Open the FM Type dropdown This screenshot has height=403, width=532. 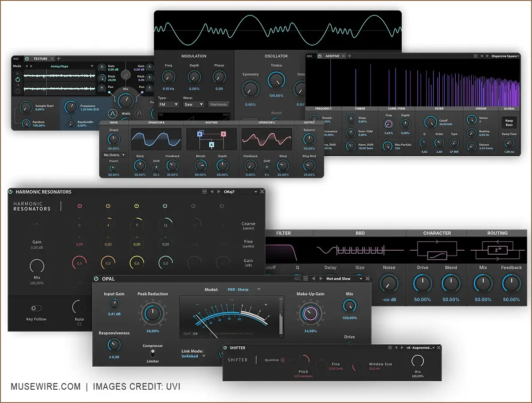[168, 105]
